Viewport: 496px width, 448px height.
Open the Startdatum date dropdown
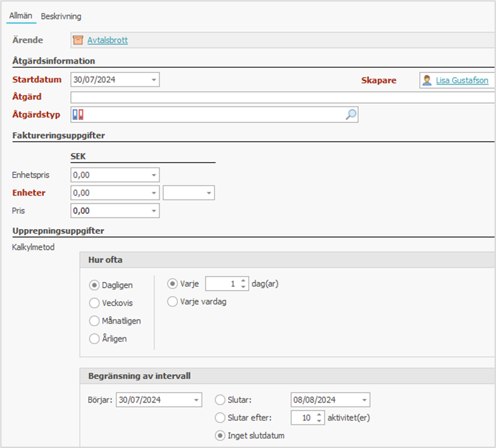point(154,80)
